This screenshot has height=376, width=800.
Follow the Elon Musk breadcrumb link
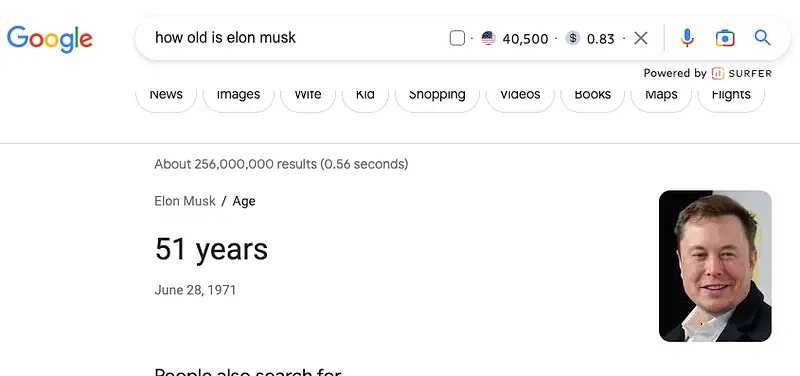pos(185,201)
